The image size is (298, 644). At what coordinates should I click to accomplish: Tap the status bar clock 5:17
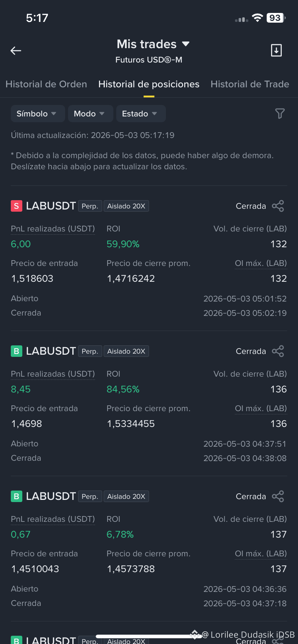tap(37, 18)
